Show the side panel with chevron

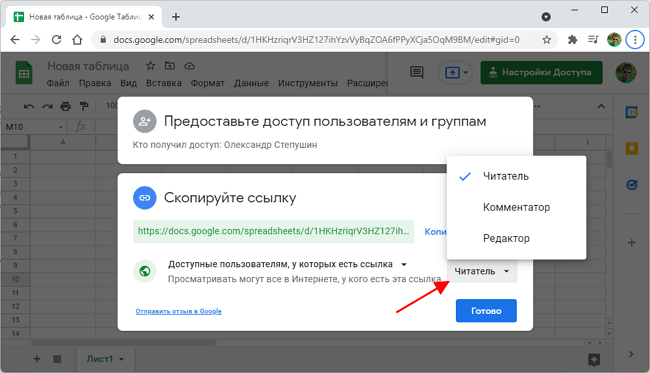(631, 354)
